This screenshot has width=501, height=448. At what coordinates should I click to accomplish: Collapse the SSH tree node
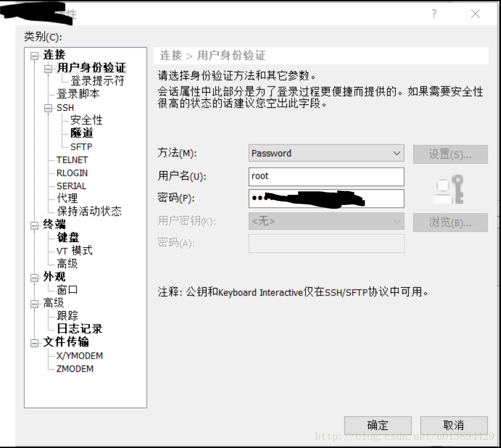click(x=48, y=108)
